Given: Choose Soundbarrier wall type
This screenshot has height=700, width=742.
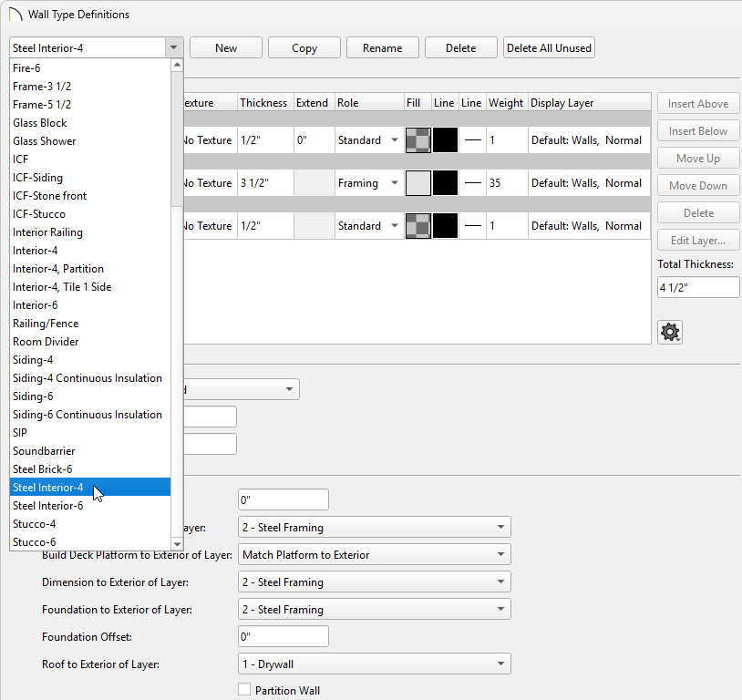Looking at the screenshot, I should tap(90, 451).
